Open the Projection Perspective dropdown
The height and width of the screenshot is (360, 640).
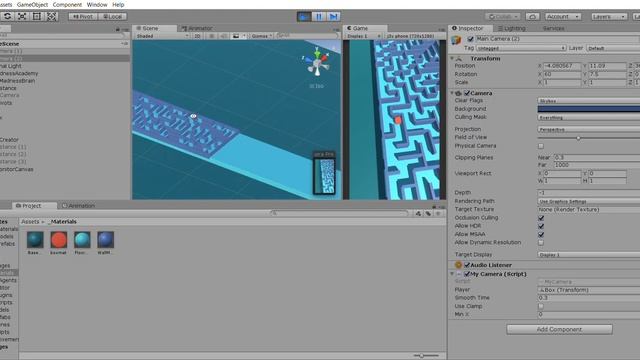(589, 129)
